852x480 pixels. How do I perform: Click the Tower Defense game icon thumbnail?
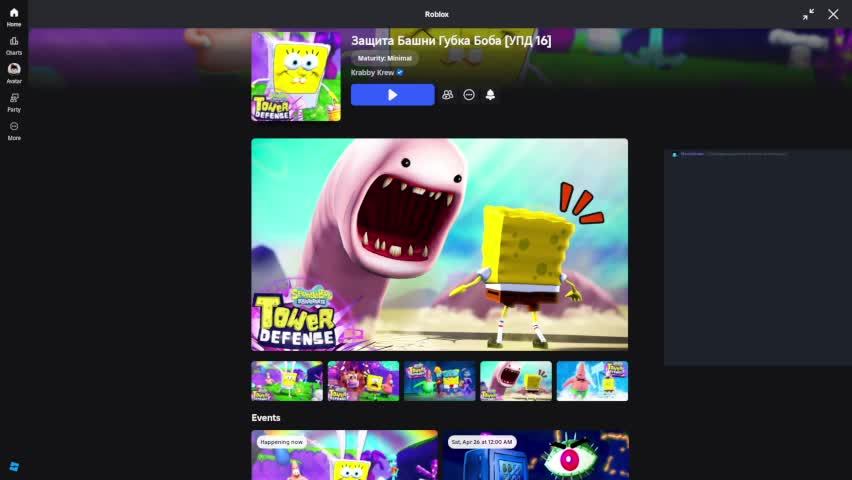tap(296, 76)
